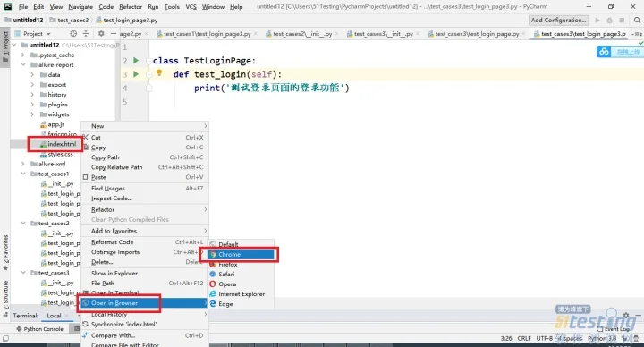Open with Internet Explorer
644x347 pixels.
tap(241, 294)
